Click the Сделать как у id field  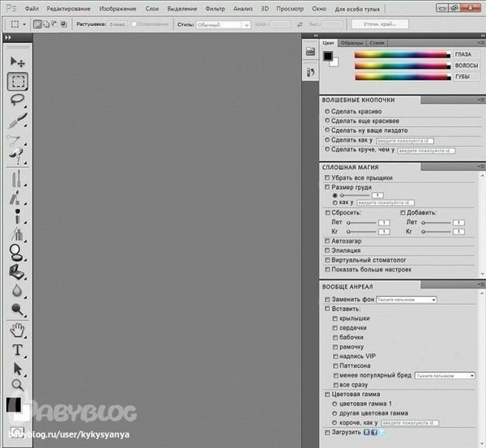click(405, 141)
